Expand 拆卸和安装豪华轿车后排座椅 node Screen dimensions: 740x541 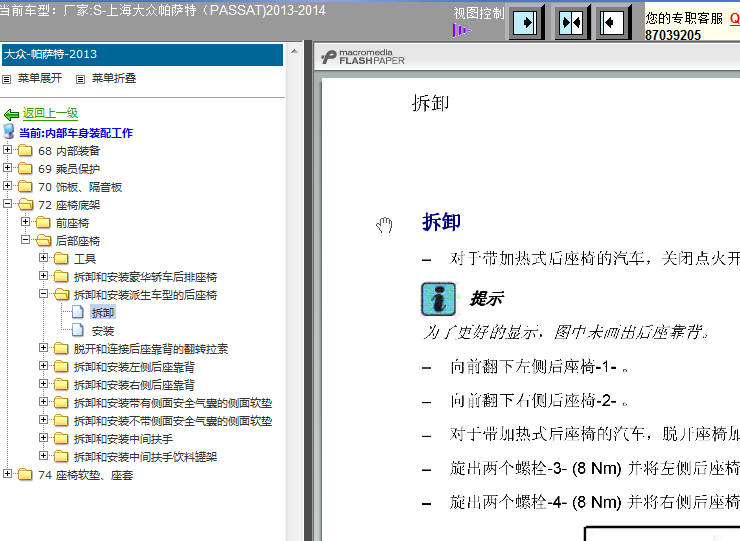[x=43, y=275]
